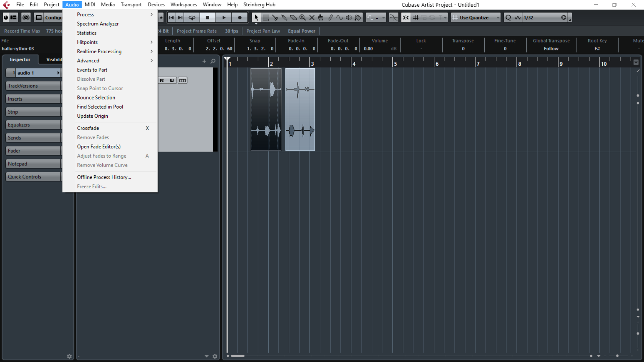644x362 pixels.
Task: Select the Draw pencil tool
Action: 330,17
